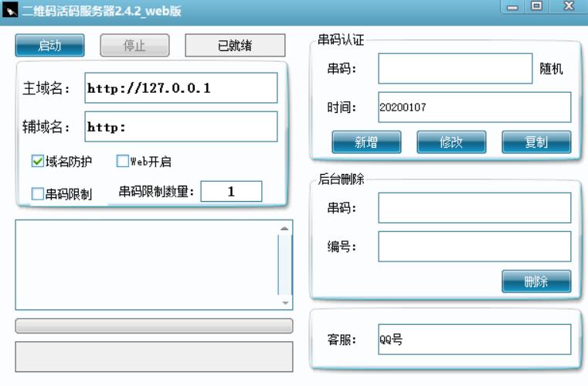Click the gray status box at bottom left

[x=154, y=357]
